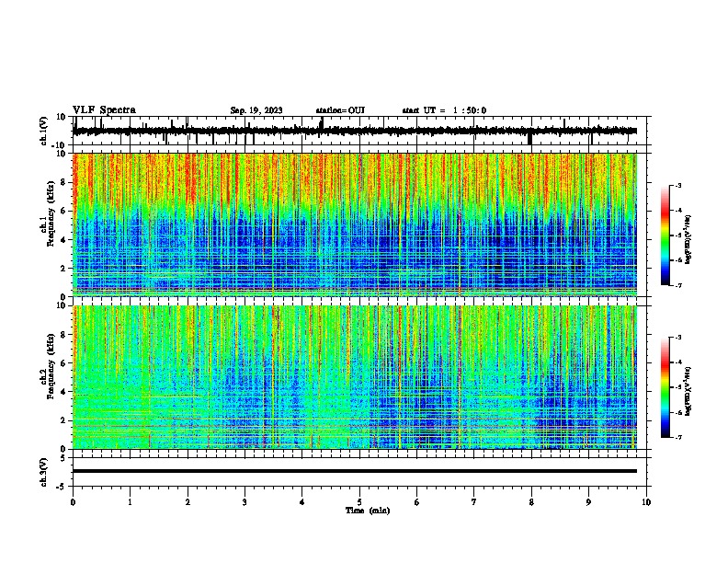Screen dimensions: 728x563
Task: Click the ch.2 spectrogram panel
Action: point(355,377)
